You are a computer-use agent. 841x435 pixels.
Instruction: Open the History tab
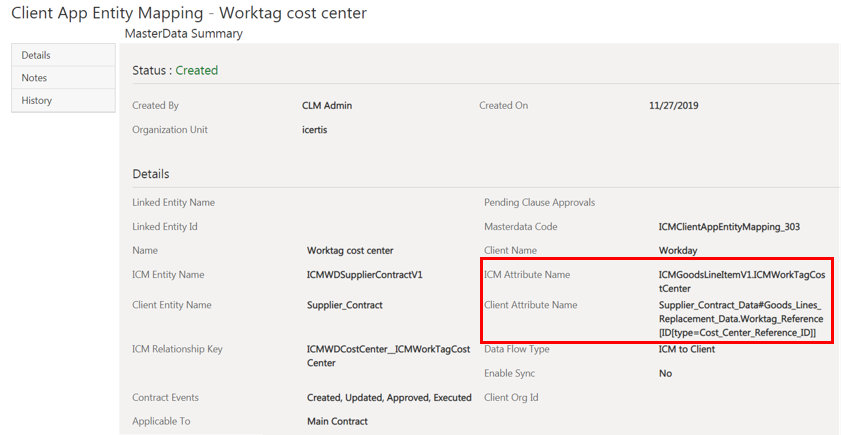[37, 100]
